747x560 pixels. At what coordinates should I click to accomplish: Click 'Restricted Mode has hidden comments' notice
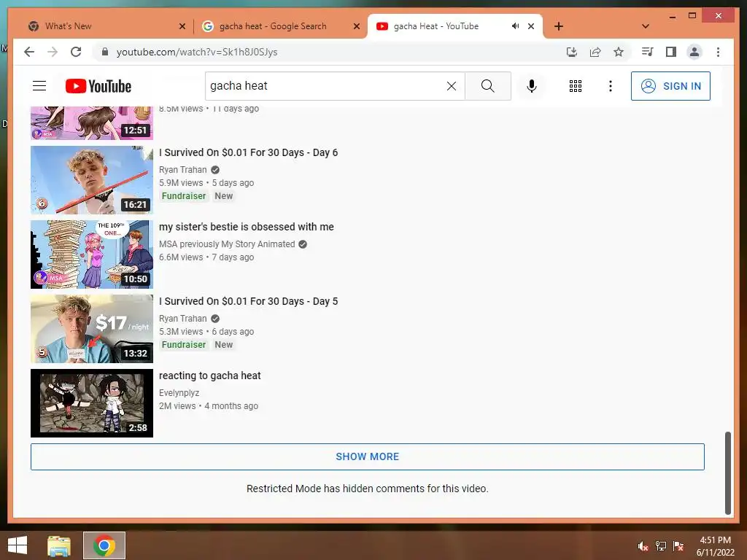click(x=368, y=489)
